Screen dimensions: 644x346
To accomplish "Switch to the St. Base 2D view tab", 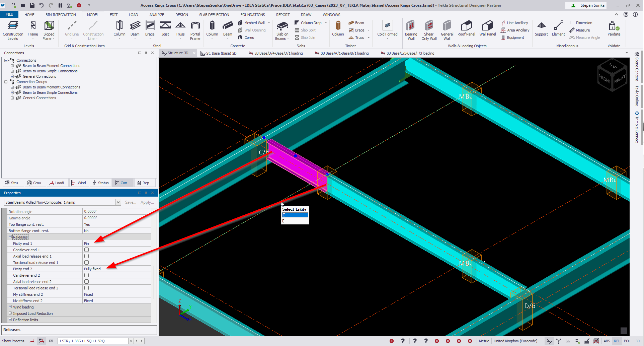I will 221,53.
